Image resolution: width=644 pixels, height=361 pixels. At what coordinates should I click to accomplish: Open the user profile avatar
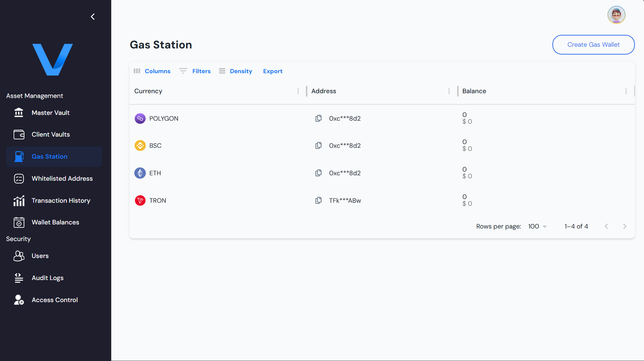coord(616,15)
